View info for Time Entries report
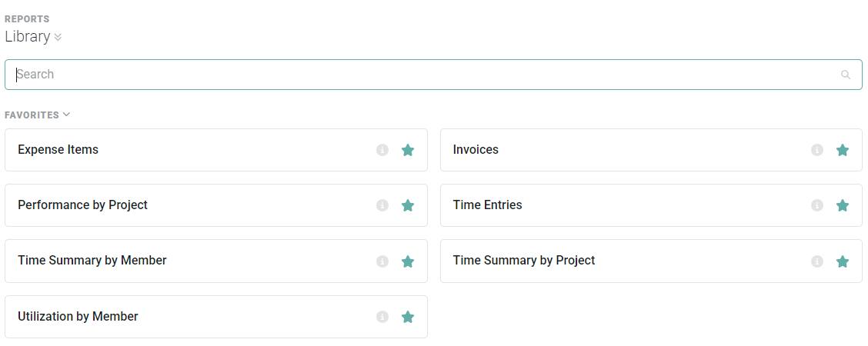The width and height of the screenshot is (868, 346). pos(817,205)
